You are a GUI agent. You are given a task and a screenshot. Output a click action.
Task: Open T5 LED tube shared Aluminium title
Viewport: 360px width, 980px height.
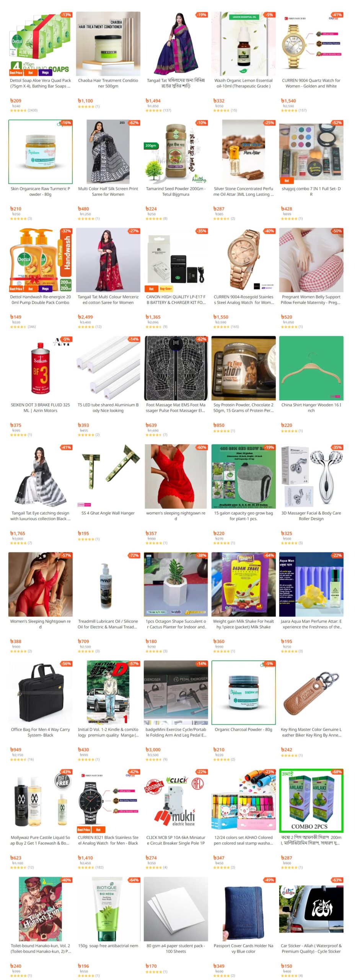tap(108, 407)
